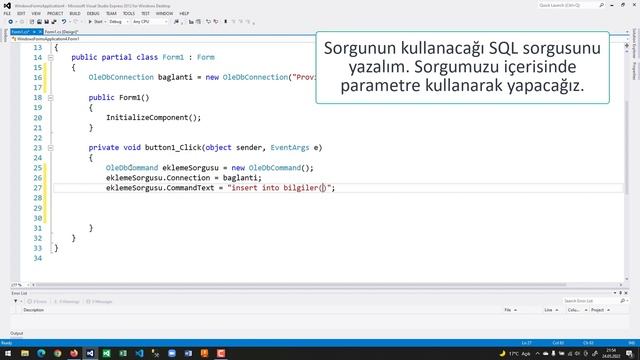Collapse the button1_Click method on line 23
This screenshot has width=640, height=360.
click(x=51, y=148)
